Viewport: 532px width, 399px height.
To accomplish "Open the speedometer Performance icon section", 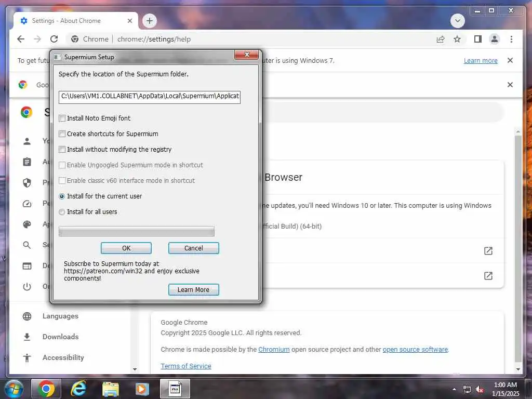I will click(x=27, y=204).
